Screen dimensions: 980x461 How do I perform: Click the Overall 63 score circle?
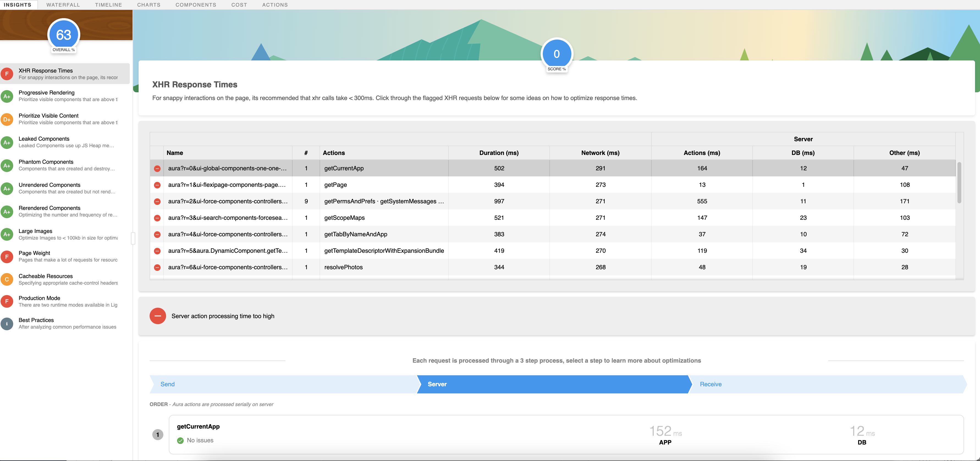[64, 35]
